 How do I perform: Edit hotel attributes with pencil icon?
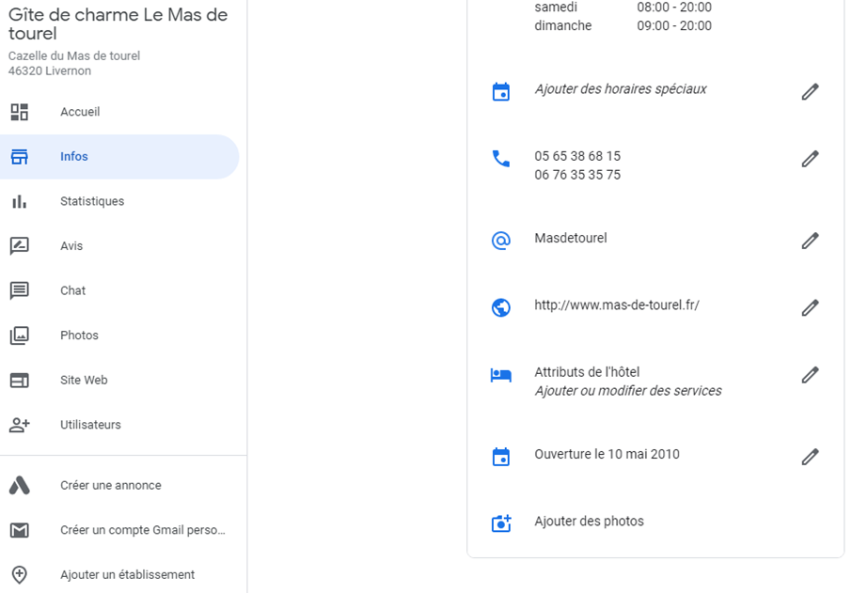pos(810,375)
